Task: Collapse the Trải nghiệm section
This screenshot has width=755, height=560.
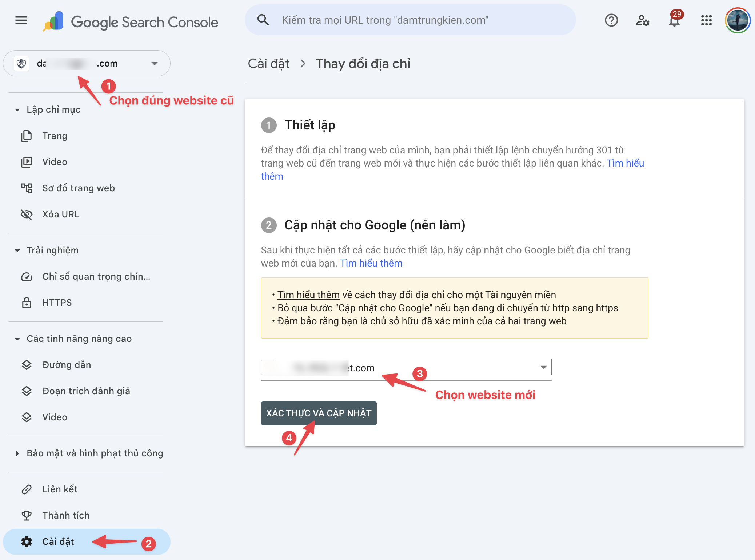Action: tap(17, 251)
